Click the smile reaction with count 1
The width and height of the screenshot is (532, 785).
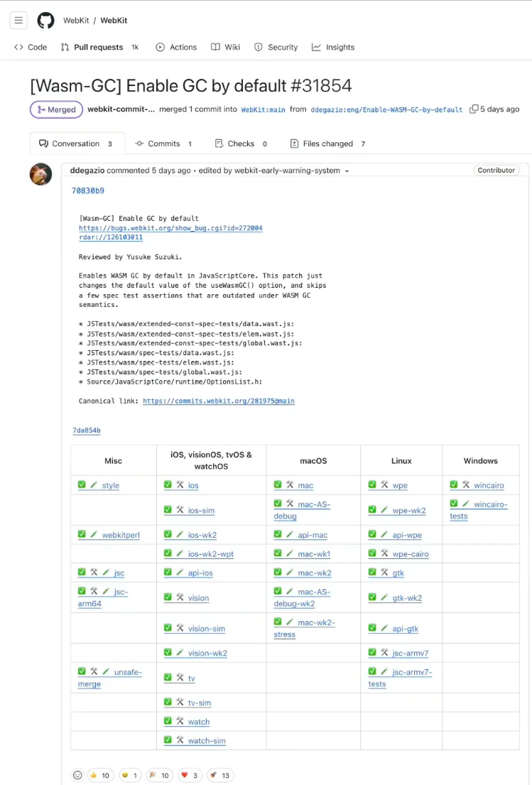(129, 775)
